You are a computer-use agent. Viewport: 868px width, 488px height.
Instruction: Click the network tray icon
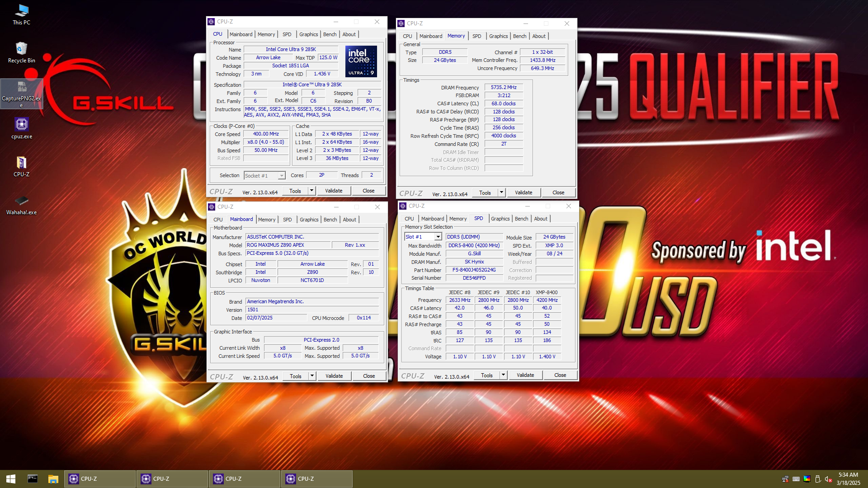pyautogui.click(x=785, y=479)
